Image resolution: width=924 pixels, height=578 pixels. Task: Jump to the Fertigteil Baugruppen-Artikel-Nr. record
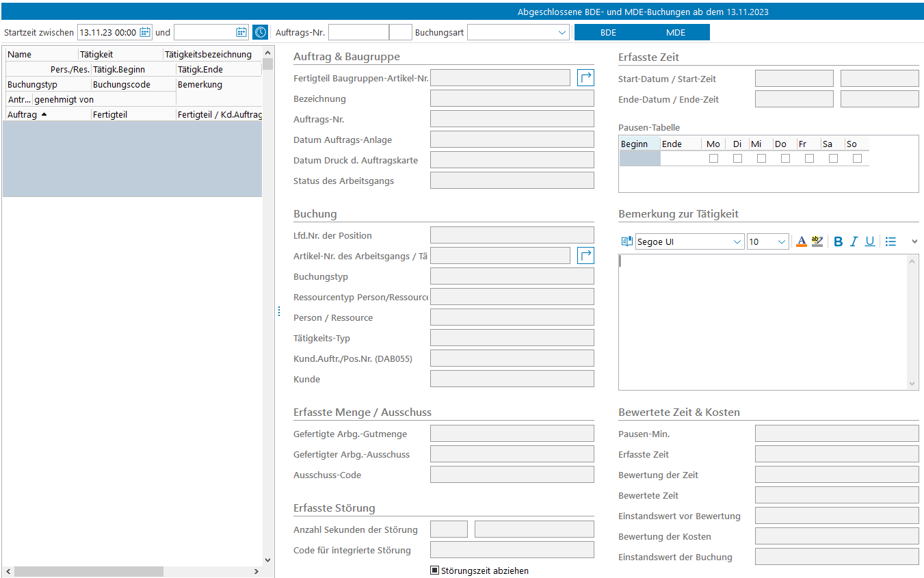click(585, 78)
